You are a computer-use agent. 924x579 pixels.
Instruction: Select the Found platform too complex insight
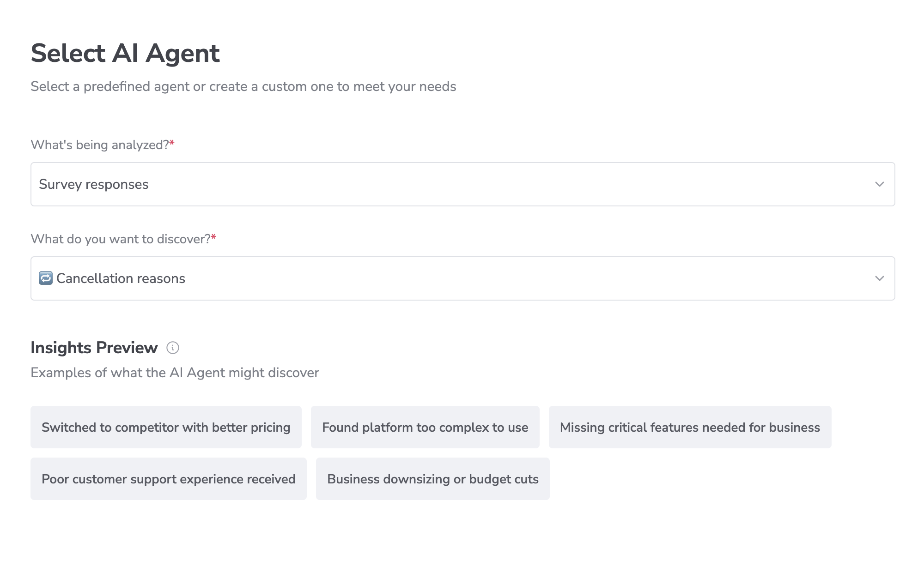pyautogui.click(x=425, y=427)
